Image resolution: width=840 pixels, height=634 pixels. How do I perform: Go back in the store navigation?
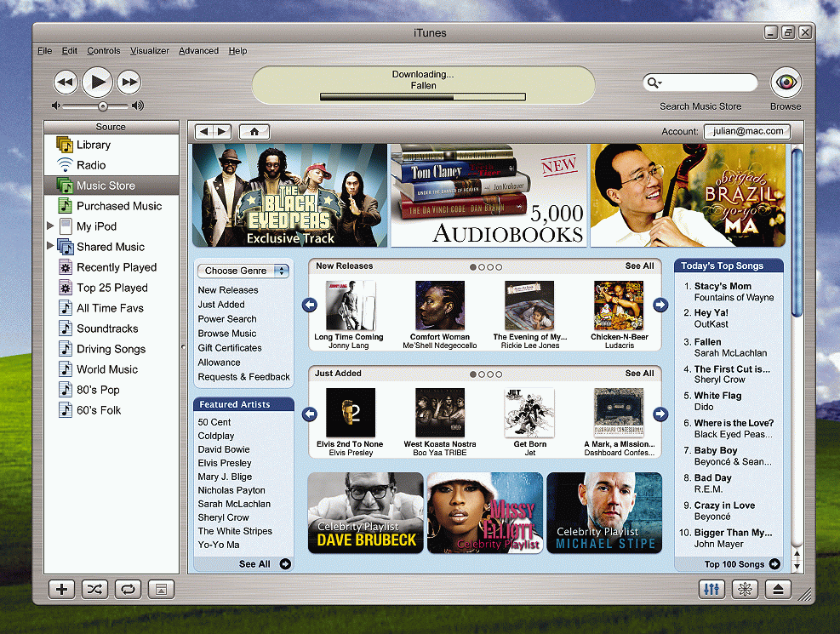pyautogui.click(x=204, y=132)
